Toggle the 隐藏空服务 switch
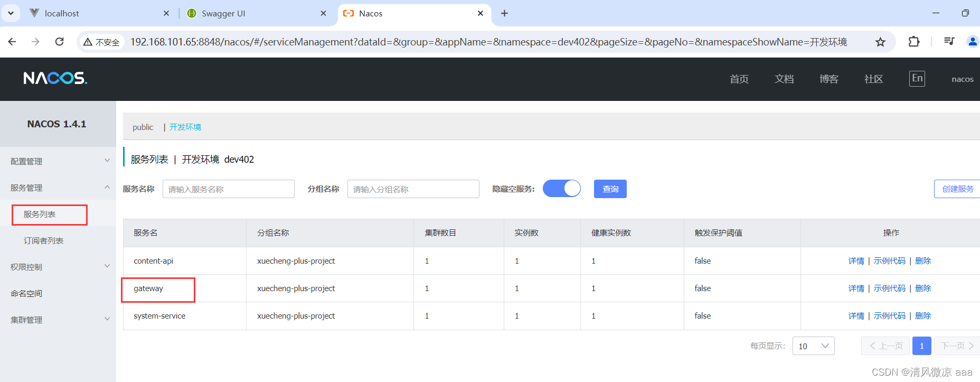This screenshot has height=382, width=980. [x=562, y=189]
